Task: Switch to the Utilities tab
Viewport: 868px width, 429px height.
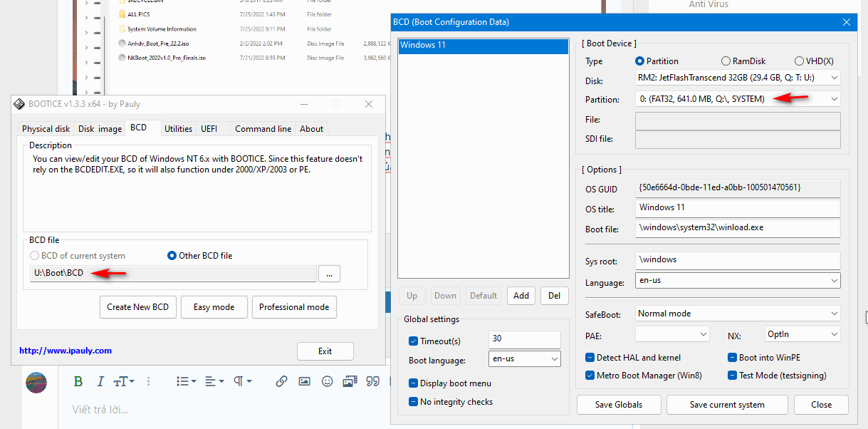Action: tap(178, 129)
